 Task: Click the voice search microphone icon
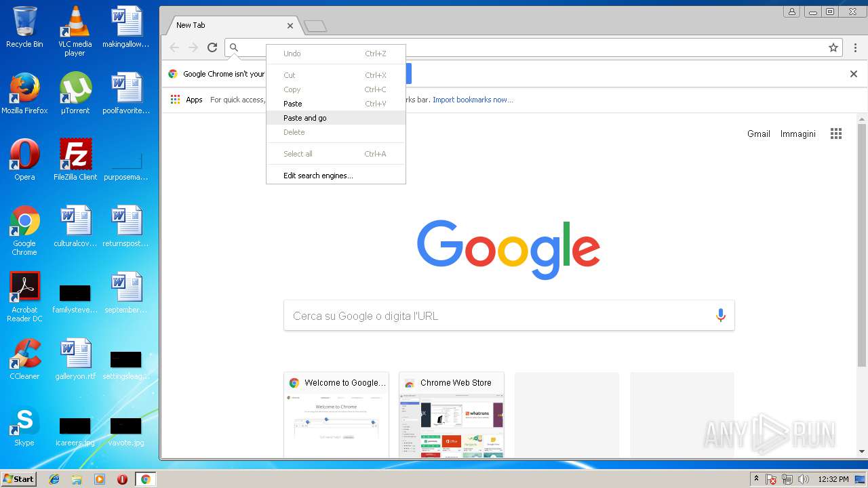coord(720,315)
